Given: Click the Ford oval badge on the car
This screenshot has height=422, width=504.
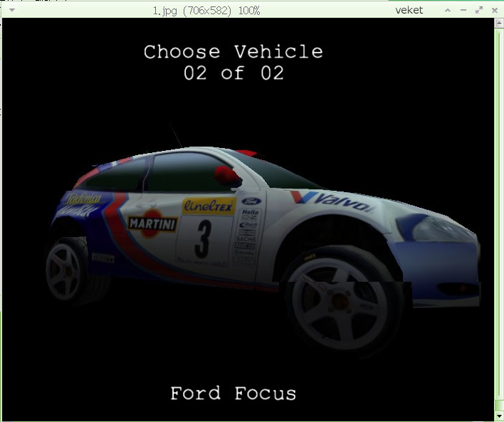Looking at the screenshot, I should pyautogui.click(x=251, y=201).
